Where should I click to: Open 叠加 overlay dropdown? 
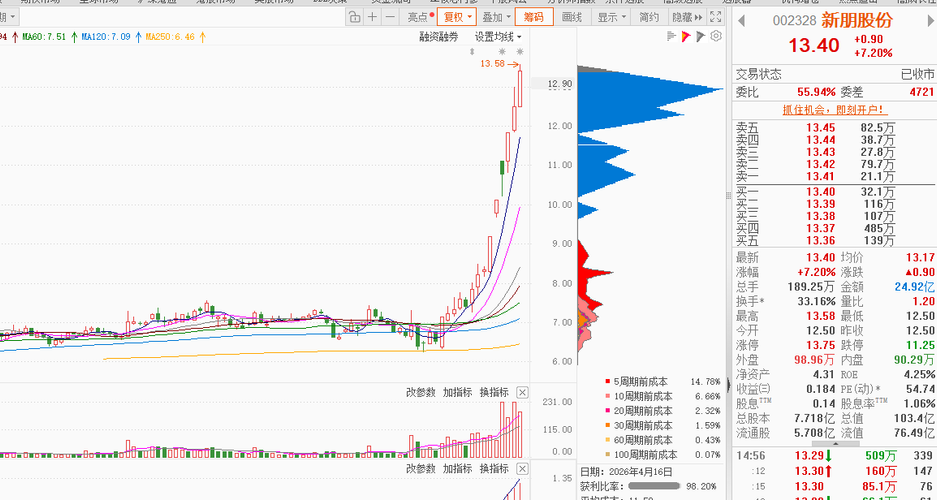[496, 17]
